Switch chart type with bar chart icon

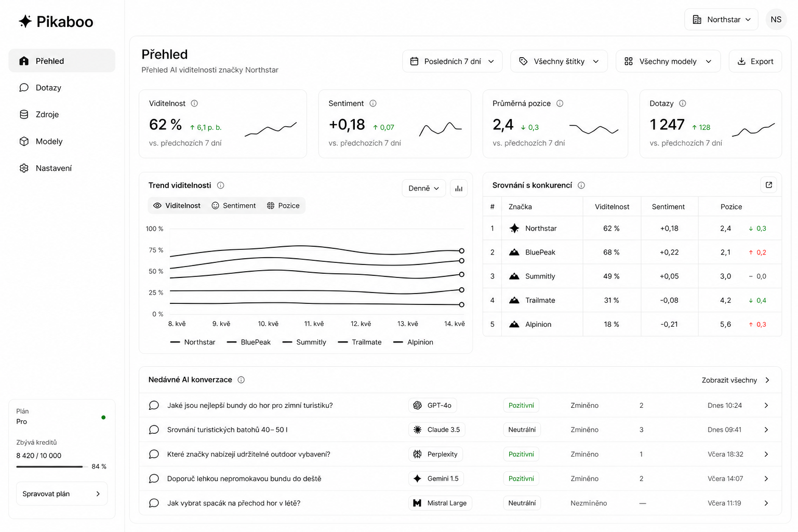click(459, 188)
